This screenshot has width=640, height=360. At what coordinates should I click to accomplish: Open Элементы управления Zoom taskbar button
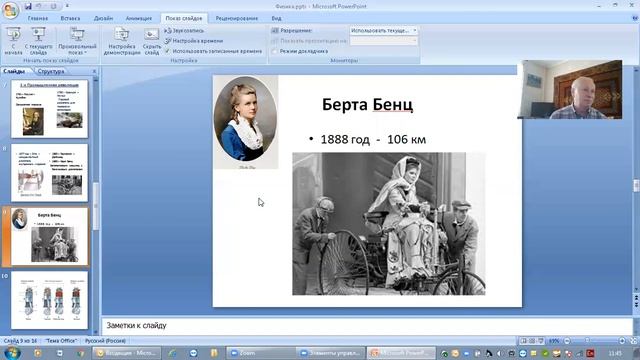pos(330,353)
